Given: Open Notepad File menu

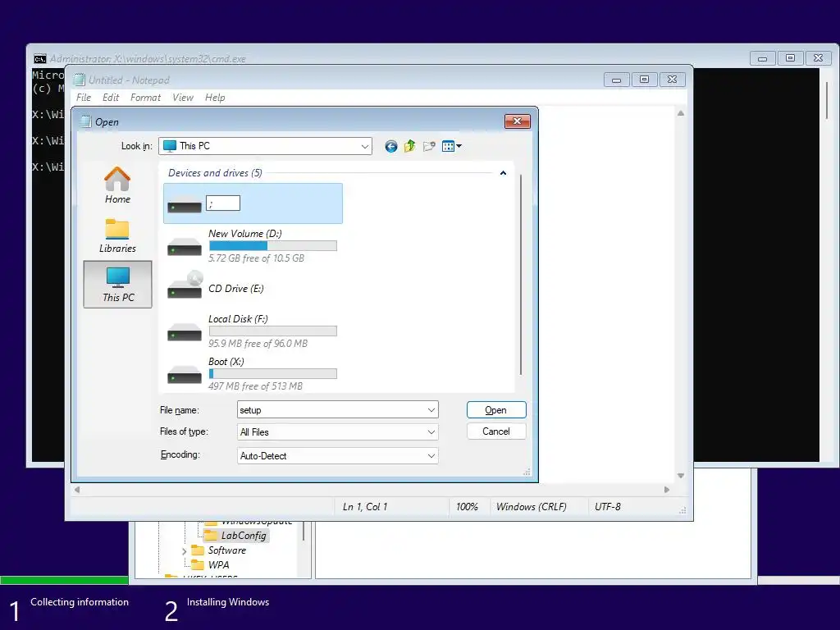Looking at the screenshot, I should point(84,98).
